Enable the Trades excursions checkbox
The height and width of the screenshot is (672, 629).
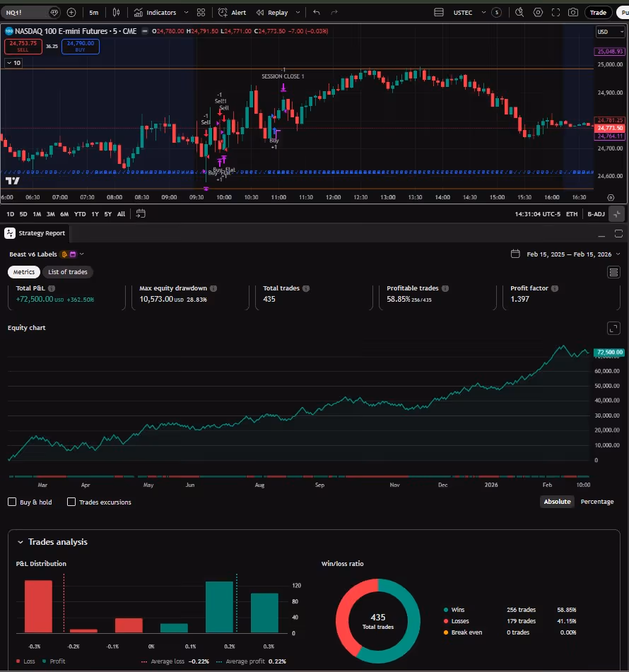click(71, 502)
